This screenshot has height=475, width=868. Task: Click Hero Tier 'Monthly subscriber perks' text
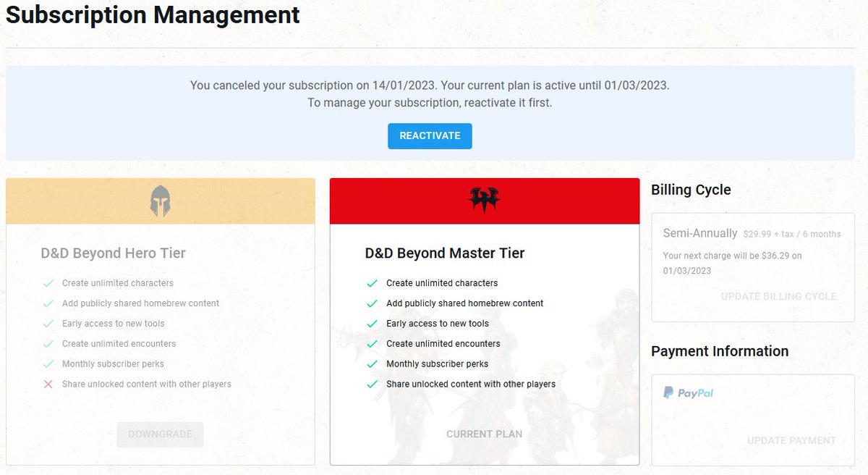click(113, 364)
